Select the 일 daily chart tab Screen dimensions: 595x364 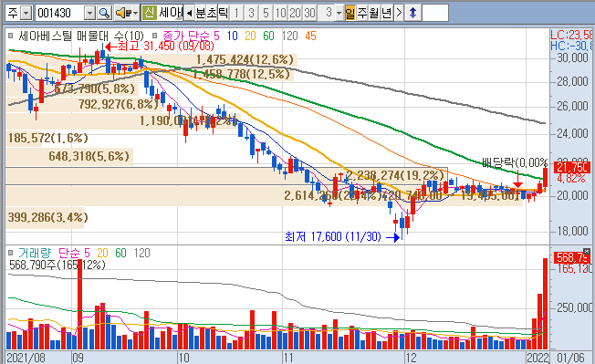(x=350, y=14)
